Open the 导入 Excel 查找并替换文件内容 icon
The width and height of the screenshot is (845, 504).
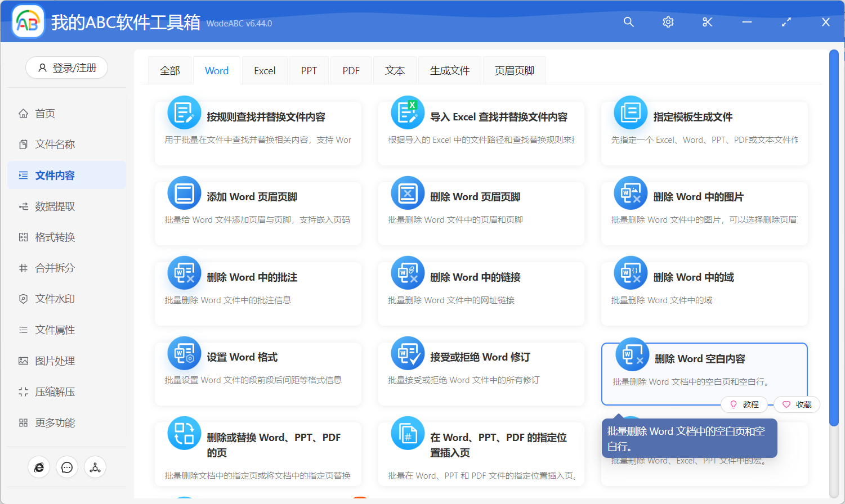click(407, 112)
